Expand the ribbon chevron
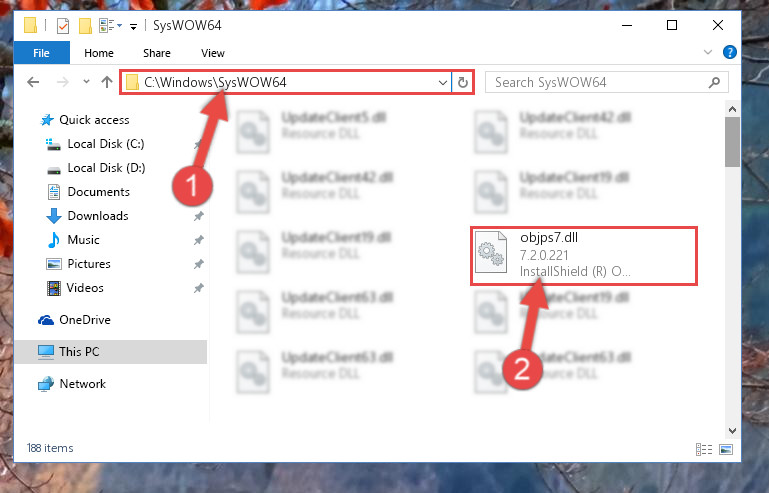Screen dimensions: 769x493 pos(708,52)
